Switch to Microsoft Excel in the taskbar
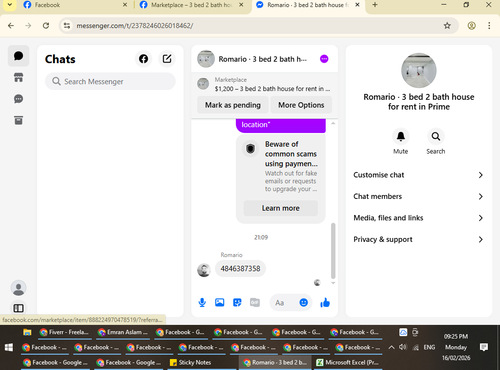The image size is (500, 370). 347,362
